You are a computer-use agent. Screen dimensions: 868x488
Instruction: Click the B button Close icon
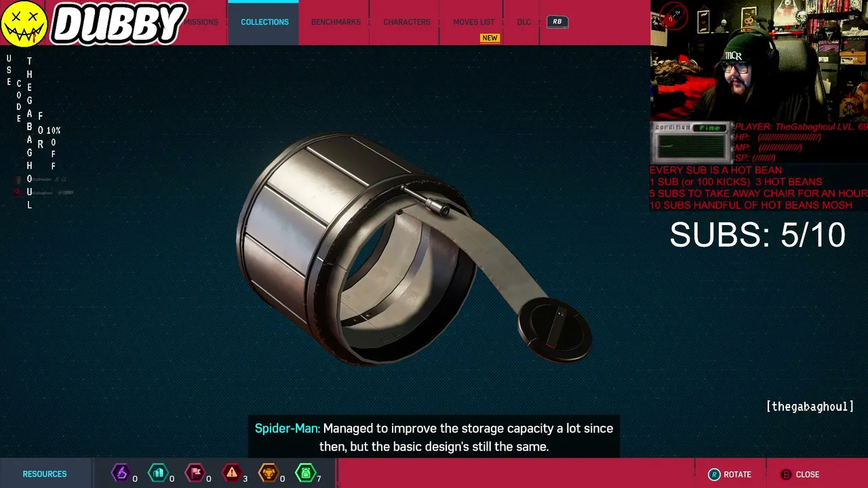point(786,474)
